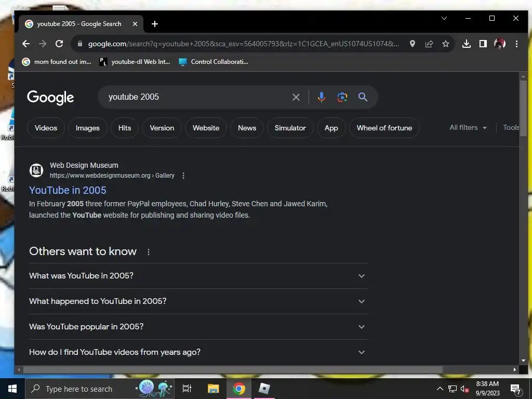Screen dimensions: 532x399
Task: Open search Tools
Action: click(511, 128)
